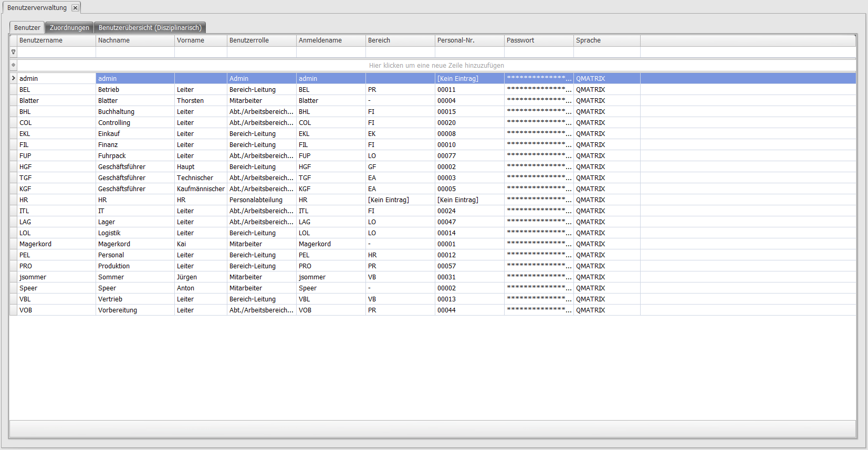Select the Vorname cell 'Kaufmännischer' of KGF
Image resolution: width=868 pixels, height=450 pixels.
pos(200,189)
